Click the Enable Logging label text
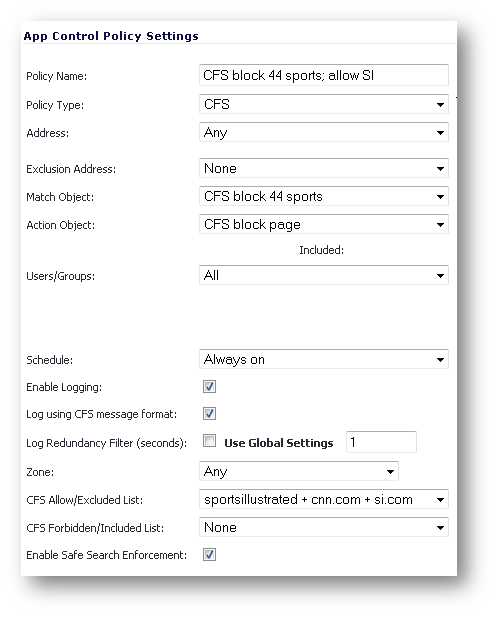Viewport: 499px width, 618px height. click(64, 387)
